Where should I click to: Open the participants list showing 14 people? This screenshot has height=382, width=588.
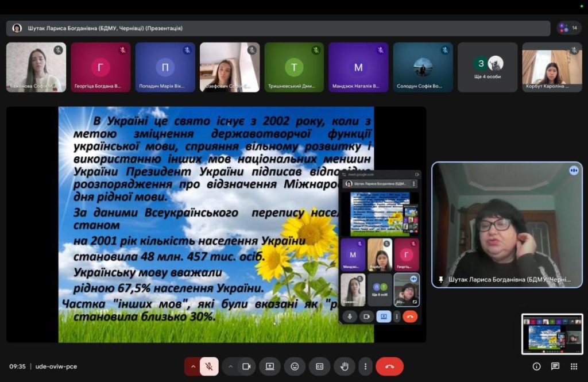(x=568, y=28)
